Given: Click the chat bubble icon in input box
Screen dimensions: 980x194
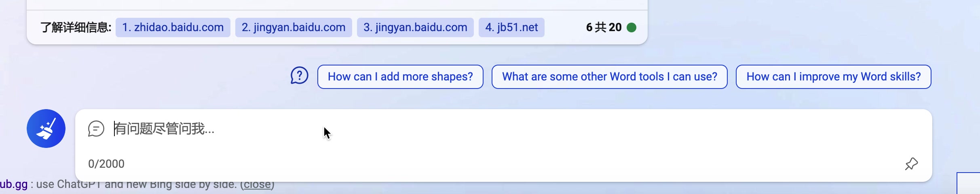Looking at the screenshot, I should click(96, 129).
